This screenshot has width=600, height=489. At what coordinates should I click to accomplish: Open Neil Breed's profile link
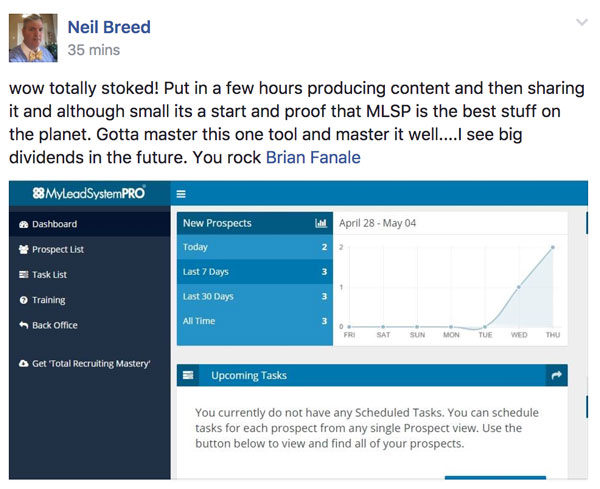(109, 27)
